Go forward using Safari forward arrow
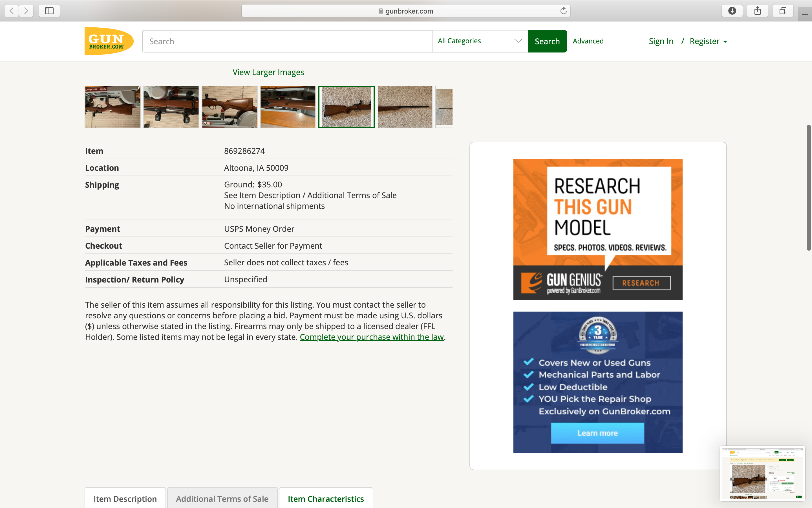 click(26, 11)
